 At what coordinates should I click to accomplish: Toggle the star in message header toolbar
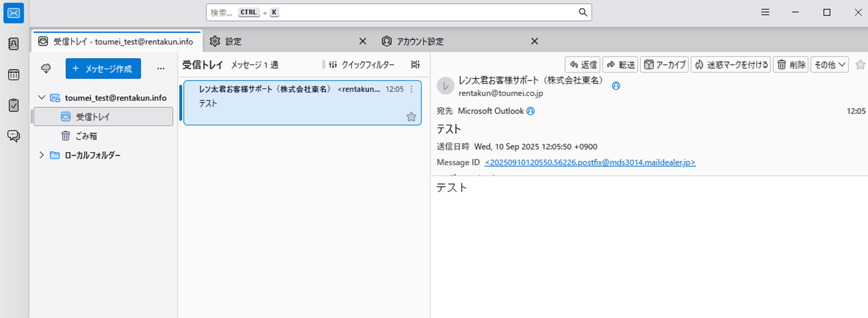(860, 65)
